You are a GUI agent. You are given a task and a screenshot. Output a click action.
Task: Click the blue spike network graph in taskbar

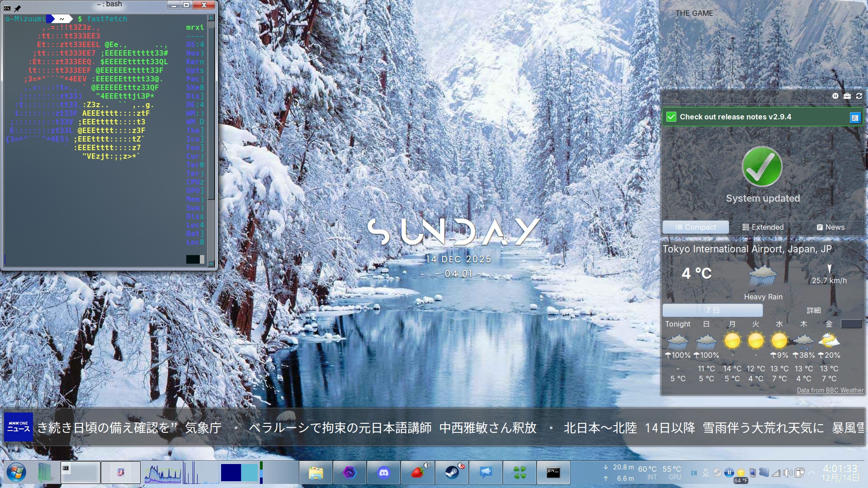click(200, 473)
